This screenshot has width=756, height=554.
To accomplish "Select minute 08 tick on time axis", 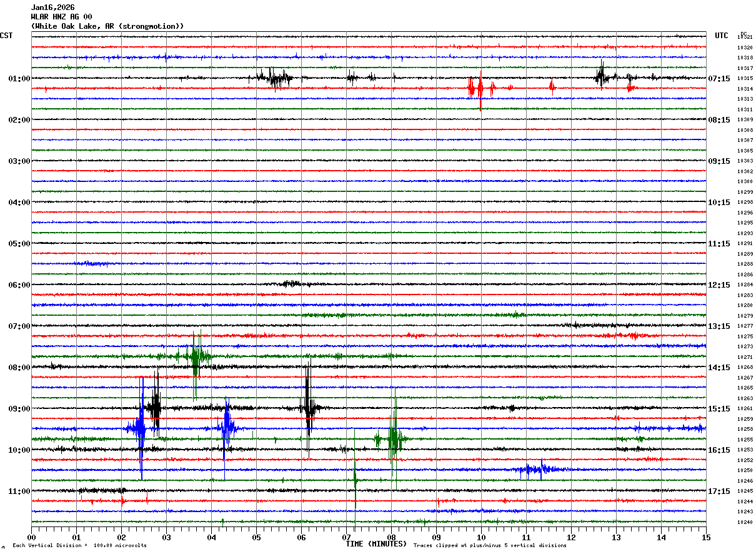I will [391, 537].
